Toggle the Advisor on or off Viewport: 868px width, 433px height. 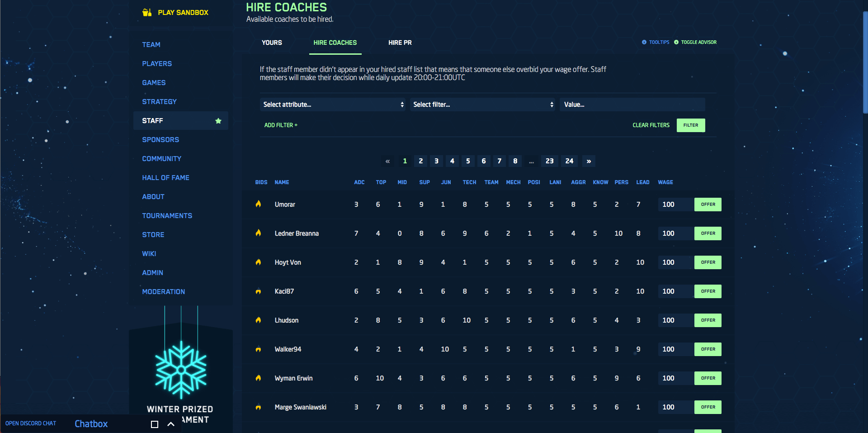695,42
